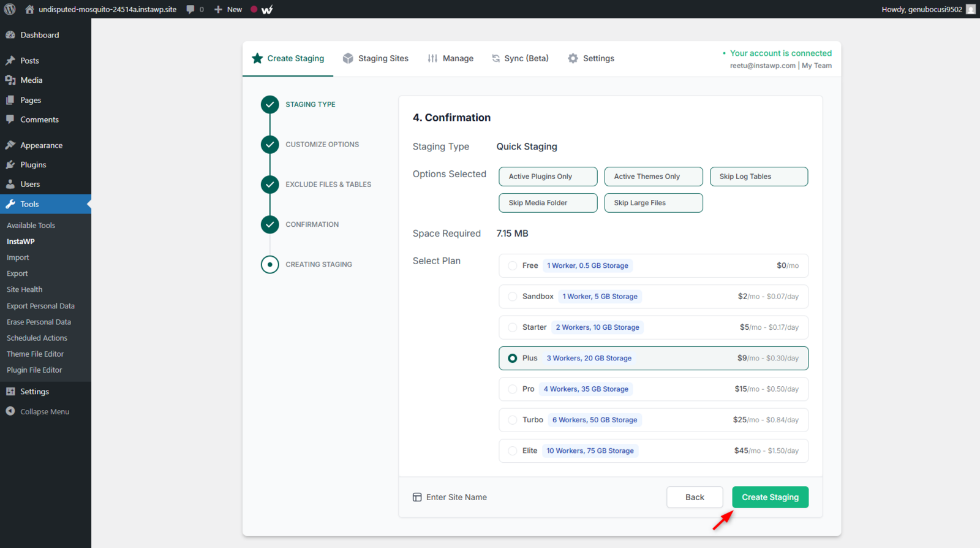Viewport: 980px width, 548px height.
Task: Click the Confirmation step checkmark
Action: pyautogui.click(x=269, y=224)
